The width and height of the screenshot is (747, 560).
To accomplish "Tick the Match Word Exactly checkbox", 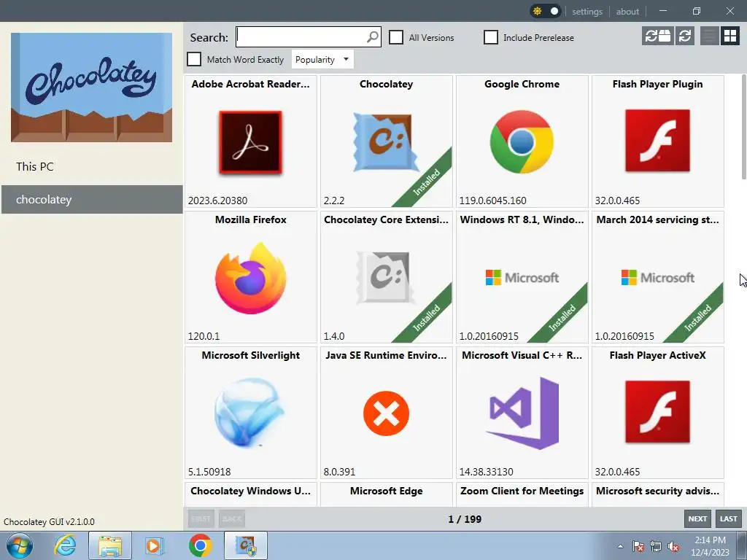I will (x=194, y=59).
